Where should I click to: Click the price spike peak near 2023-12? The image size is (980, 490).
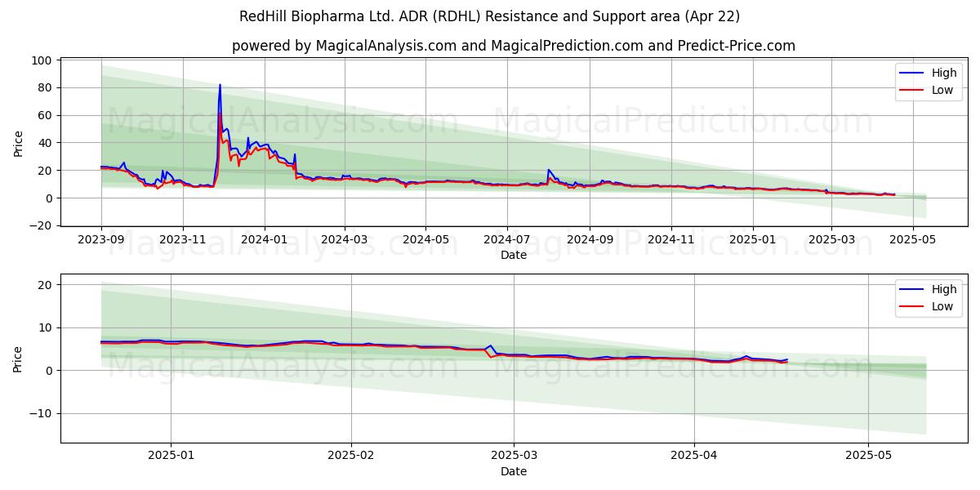[x=220, y=85]
